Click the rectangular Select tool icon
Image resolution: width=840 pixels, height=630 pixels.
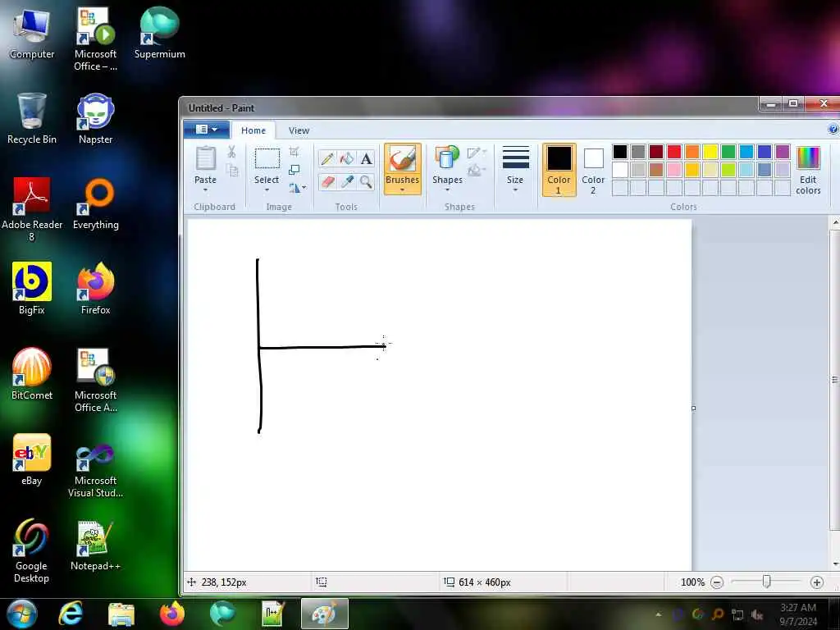tap(267, 159)
